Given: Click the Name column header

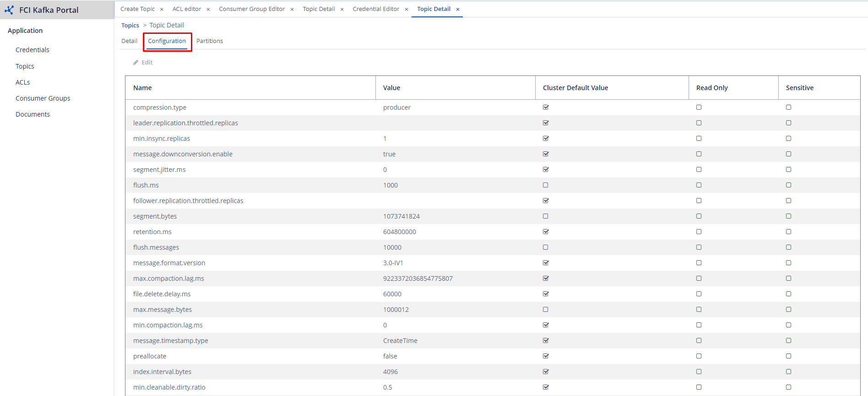Looking at the screenshot, I should [142, 88].
